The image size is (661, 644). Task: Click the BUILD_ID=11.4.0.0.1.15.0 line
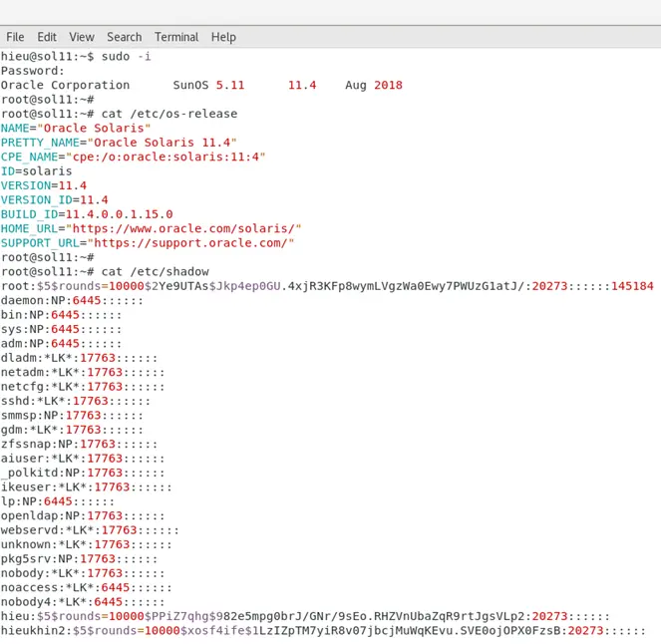(87, 214)
